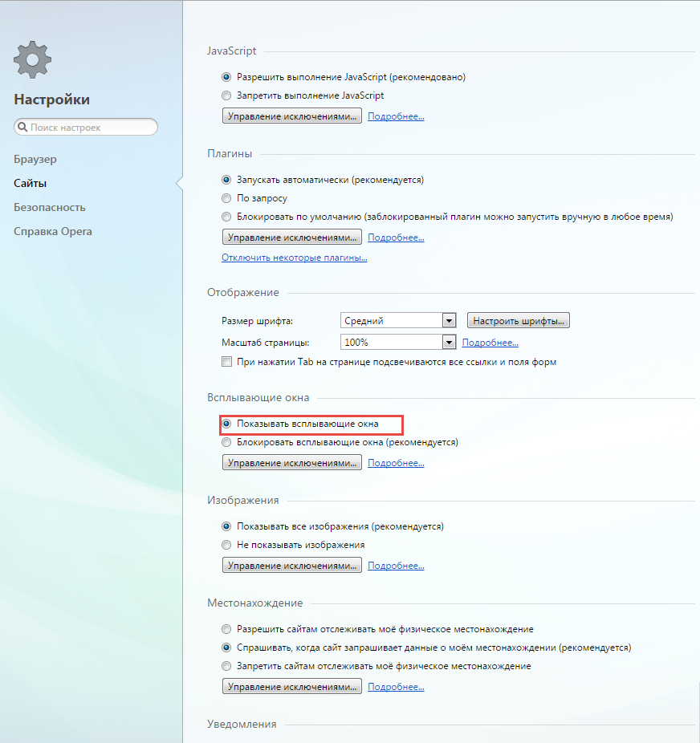The width and height of the screenshot is (700, 743).
Task: Open Управление исключениями for Изображения
Action: click(x=292, y=566)
